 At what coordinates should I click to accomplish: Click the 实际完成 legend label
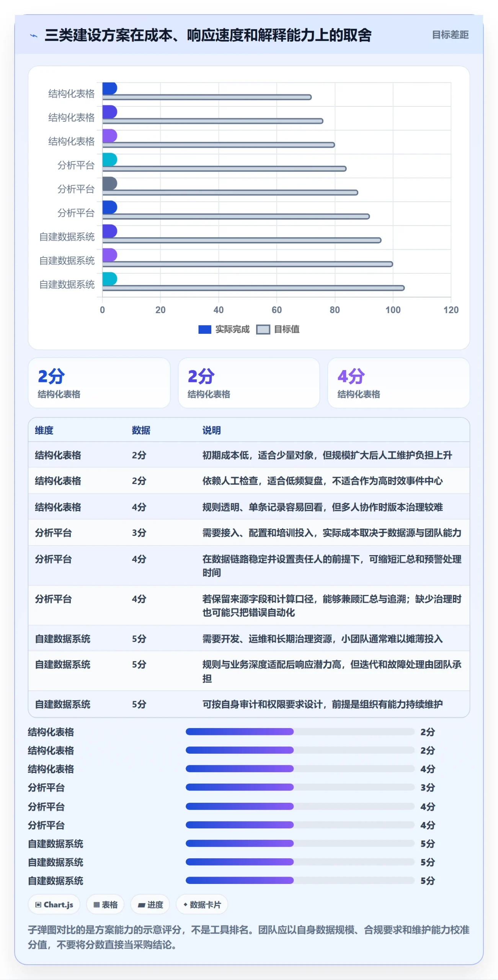(x=232, y=329)
